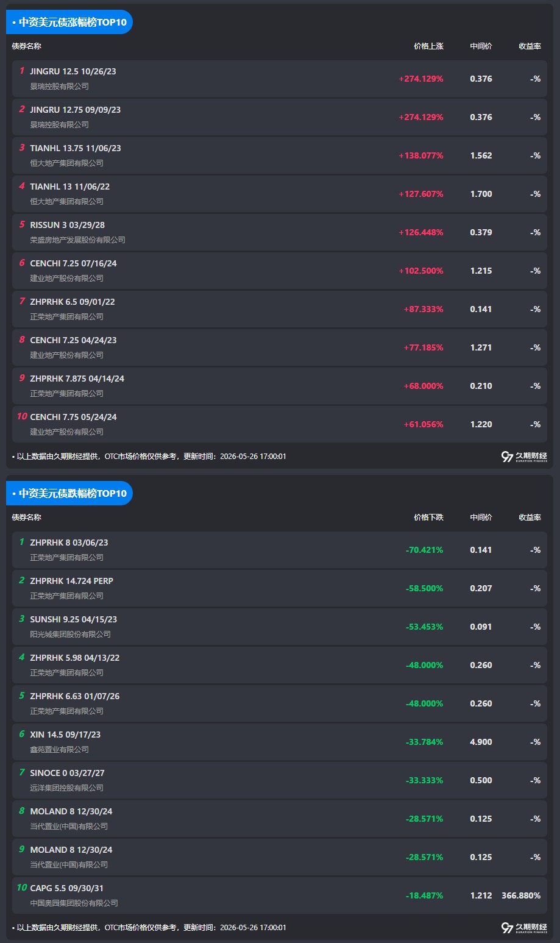Select ZHPRHK 6.5 09/01/22 bond name
560x943 pixels.
pos(73,302)
